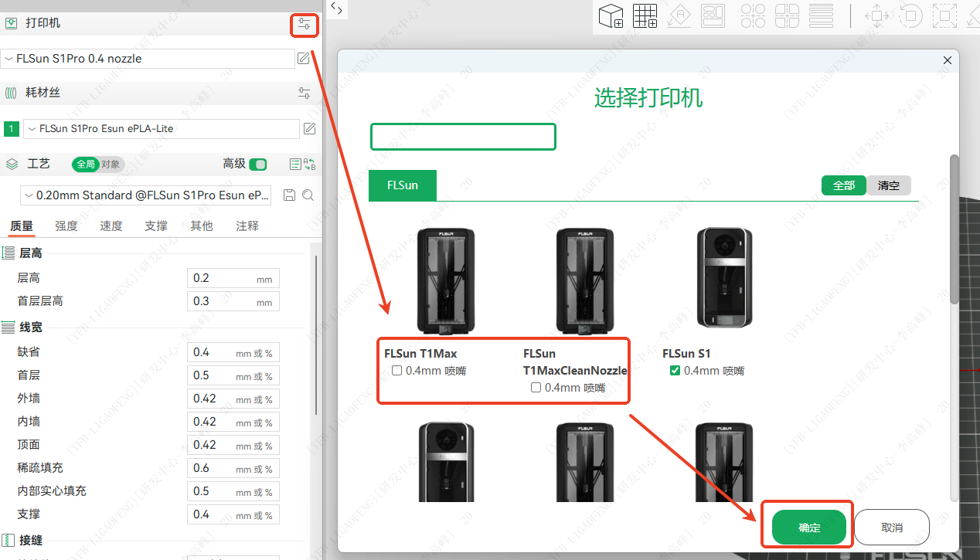Expand the FLSun S1Pro 0.4 nozzle printer dropdown
The image size is (980, 560).
click(147, 59)
